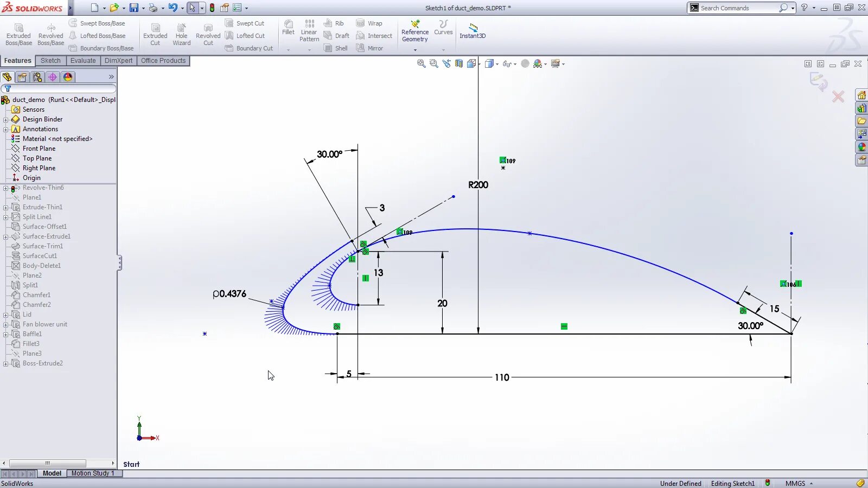Open the File Explorer pane icon

coord(861,121)
